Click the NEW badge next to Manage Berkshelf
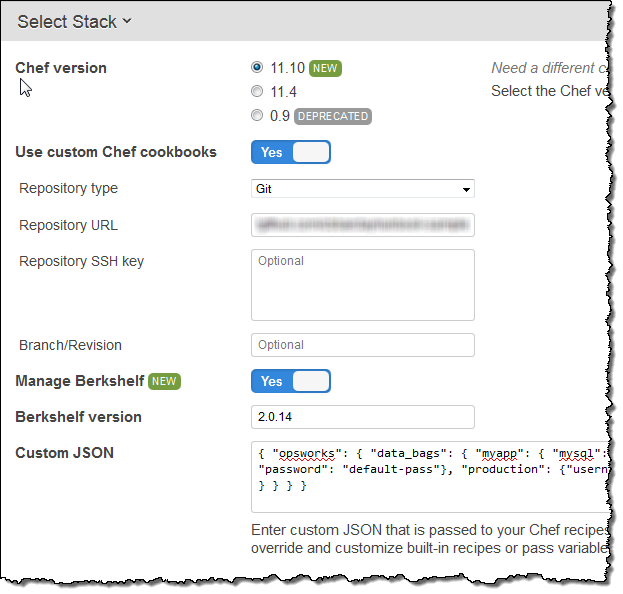623x594 pixels. pyautogui.click(x=165, y=381)
